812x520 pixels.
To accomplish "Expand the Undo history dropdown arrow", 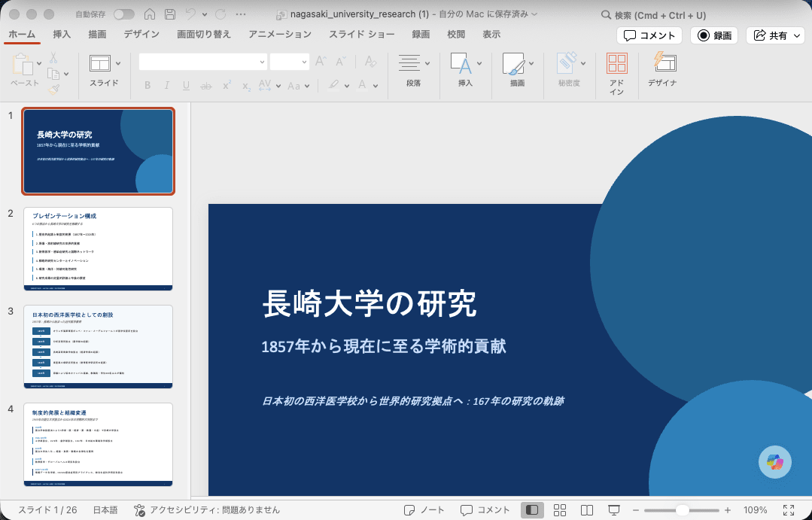I will coord(205,15).
